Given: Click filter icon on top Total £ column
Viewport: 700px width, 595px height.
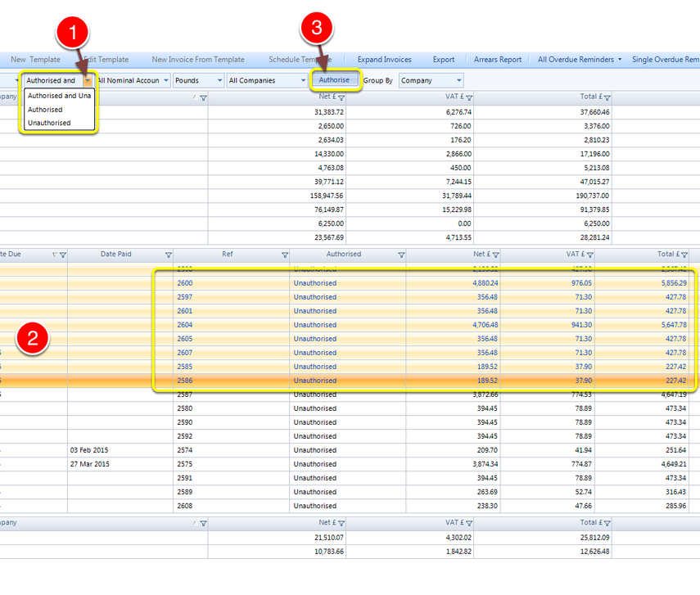Looking at the screenshot, I should (607, 97).
